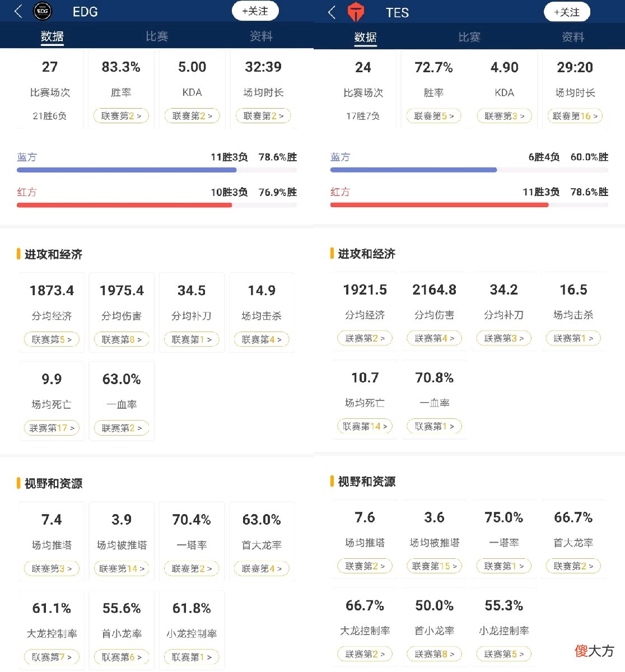Screen dimensions: 625x672
Task: Open EDG 场均击杀 rank 联赛第4
Action: 262,339
